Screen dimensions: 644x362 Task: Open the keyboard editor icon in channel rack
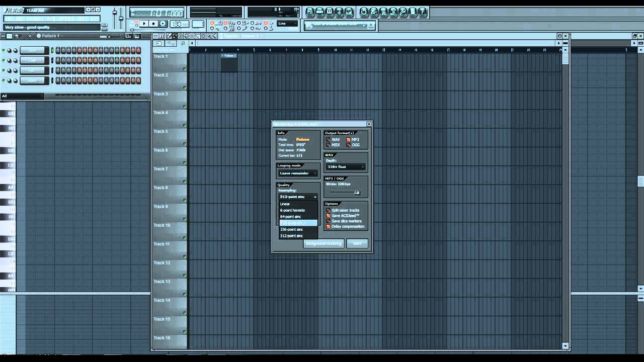(137, 36)
